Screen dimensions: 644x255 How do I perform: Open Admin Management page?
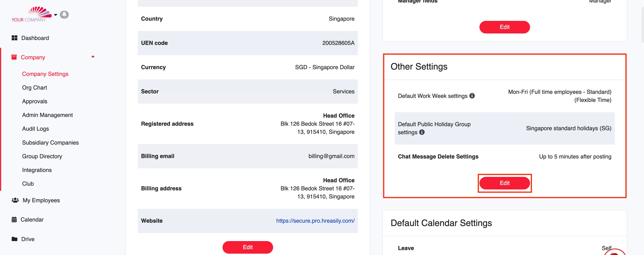47,115
